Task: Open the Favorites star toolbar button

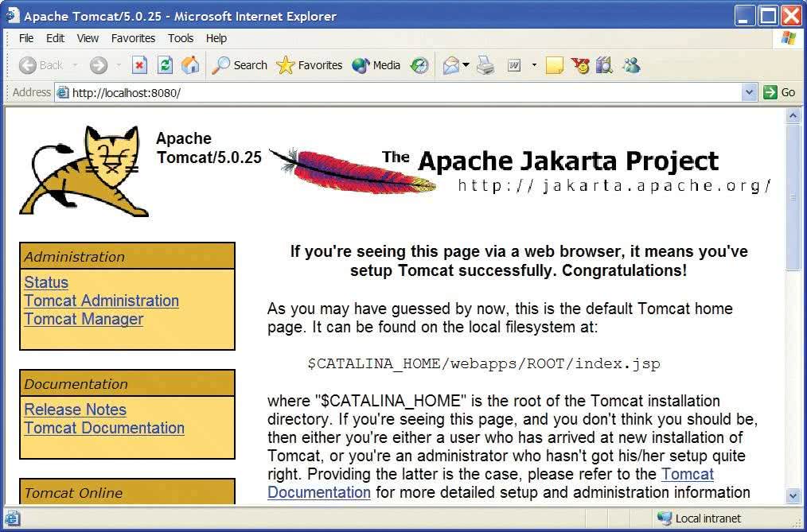Action: pyautogui.click(x=310, y=65)
